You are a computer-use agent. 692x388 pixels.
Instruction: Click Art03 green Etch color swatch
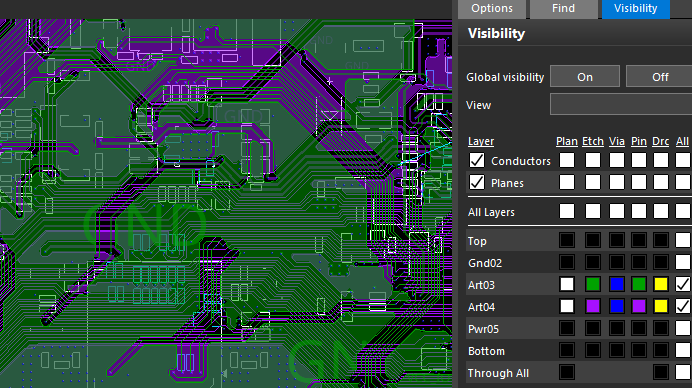pyautogui.click(x=593, y=284)
